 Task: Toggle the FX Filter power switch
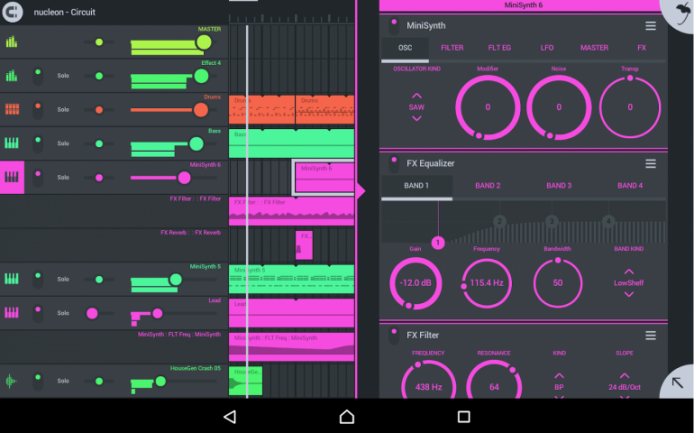(x=392, y=335)
